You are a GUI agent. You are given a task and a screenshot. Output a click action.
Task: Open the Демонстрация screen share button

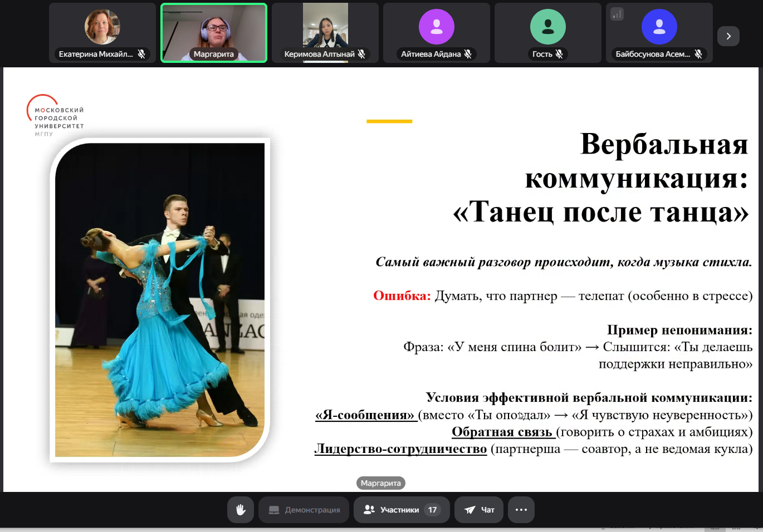tap(304, 510)
